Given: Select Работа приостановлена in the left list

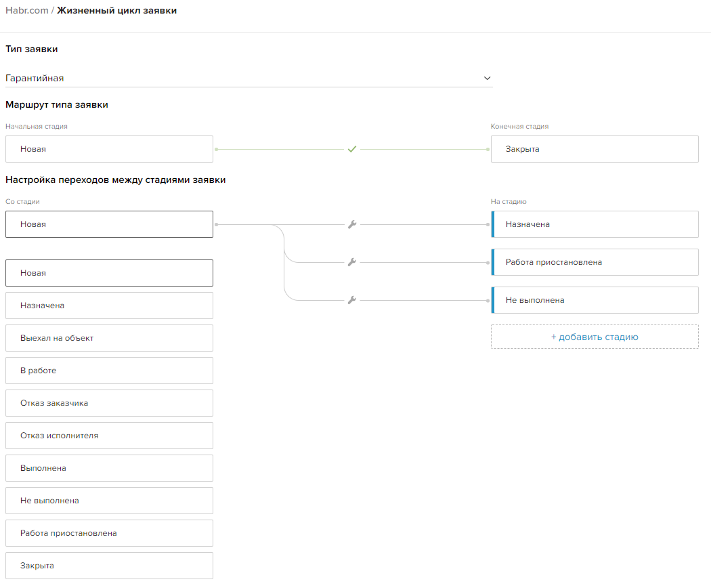Looking at the screenshot, I should 109,533.
